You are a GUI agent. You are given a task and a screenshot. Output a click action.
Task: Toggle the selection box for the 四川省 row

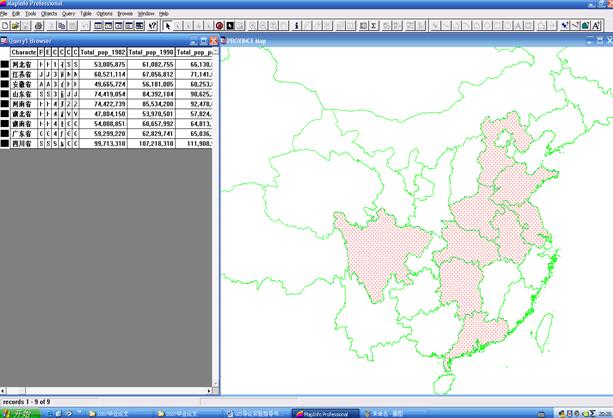tap(5, 143)
